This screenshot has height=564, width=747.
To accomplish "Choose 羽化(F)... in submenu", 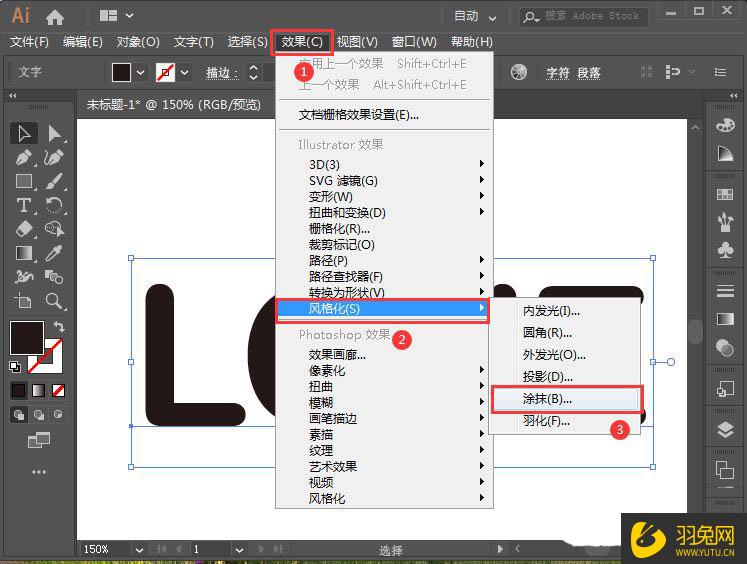I will click(x=565, y=421).
